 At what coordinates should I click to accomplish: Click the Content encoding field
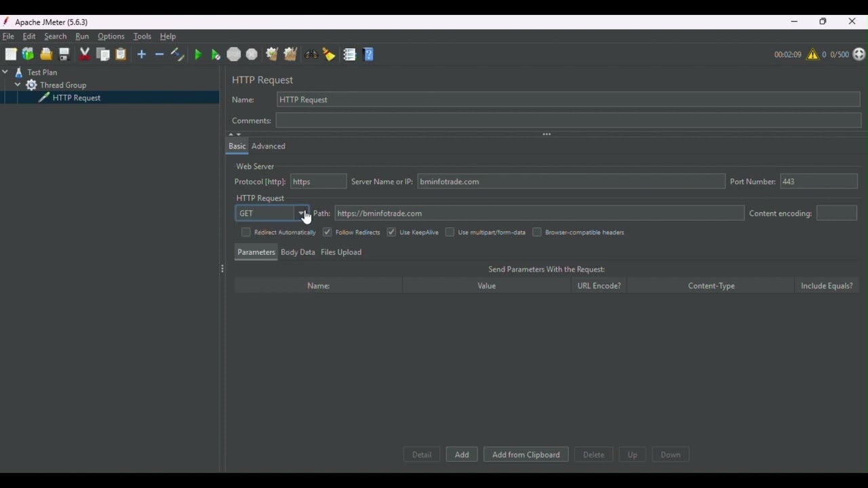tap(837, 213)
